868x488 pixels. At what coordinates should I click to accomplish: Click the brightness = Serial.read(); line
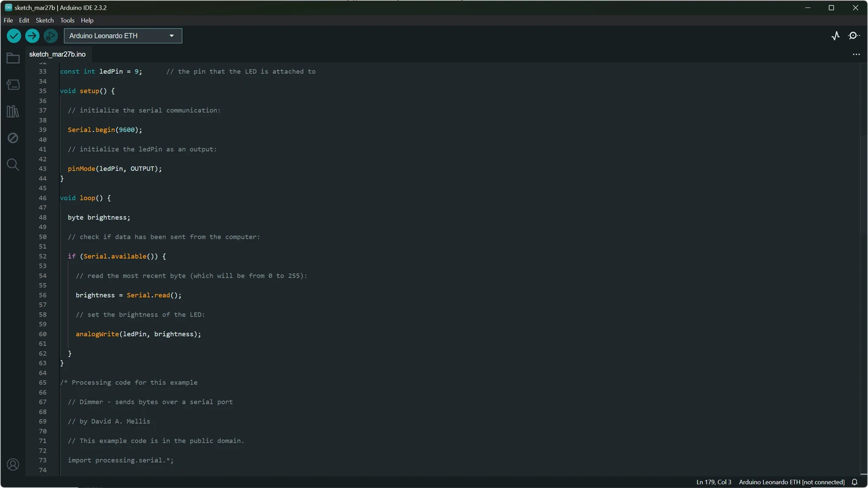click(x=129, y=295)
